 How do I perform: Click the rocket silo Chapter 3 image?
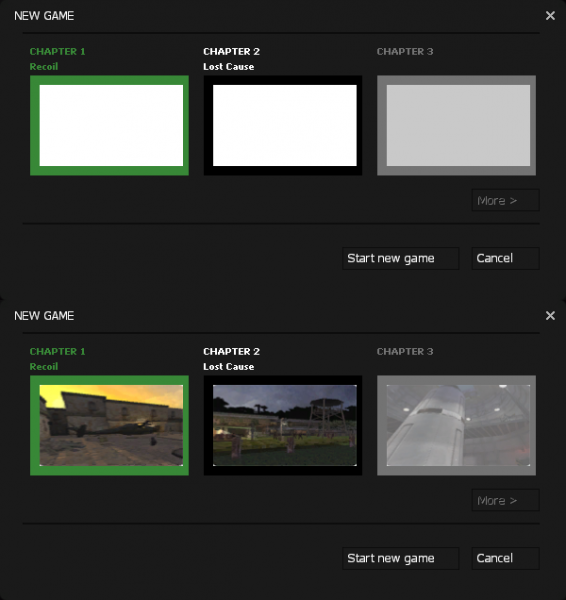coord(456,426)
